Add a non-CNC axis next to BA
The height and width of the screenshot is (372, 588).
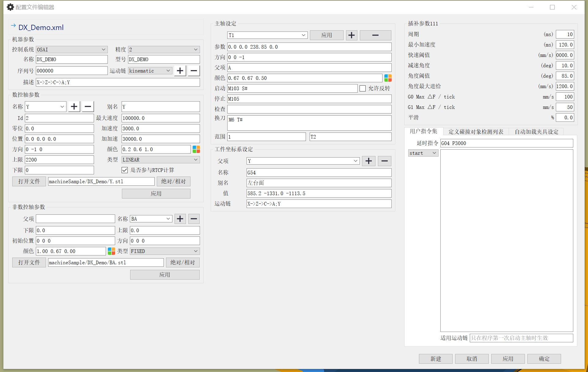point(180,219)
